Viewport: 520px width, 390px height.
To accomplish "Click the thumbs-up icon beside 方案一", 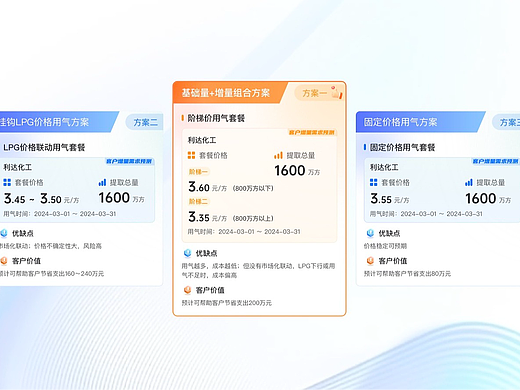I will tap(336, 92).
